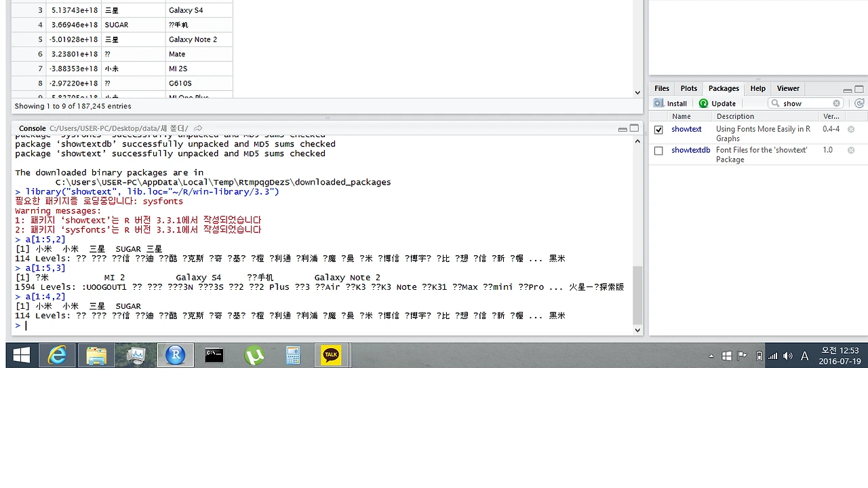Click into the package search field
The image size is (868, 488).
tap(806, 103)
